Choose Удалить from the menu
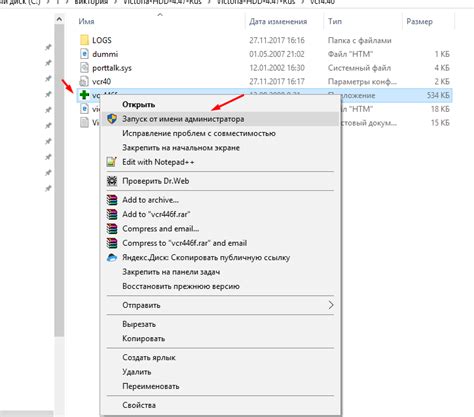Image resolution: width=474 pixels, height=417 pixels. [x=137, y=372]
